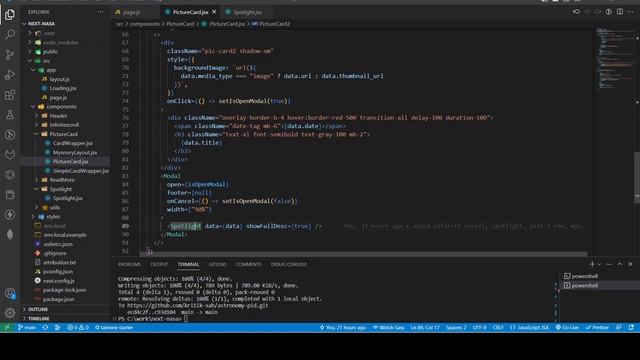640x360 pixels.
Task: Open the Testing flask view
Action: [x=10, y=115]
